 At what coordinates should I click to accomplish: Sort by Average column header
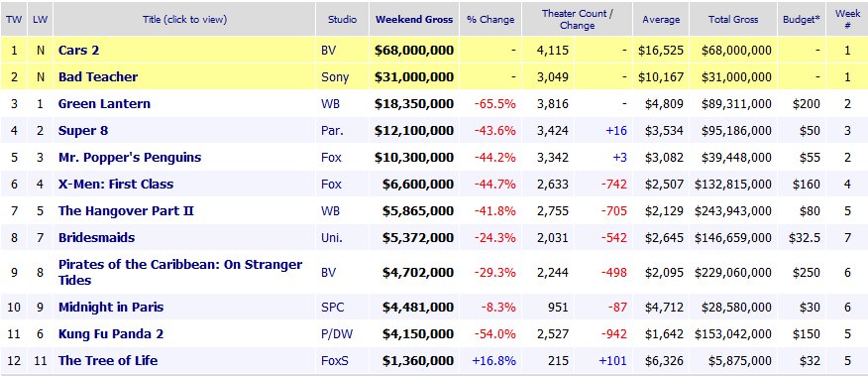click(x=660, y=20)
